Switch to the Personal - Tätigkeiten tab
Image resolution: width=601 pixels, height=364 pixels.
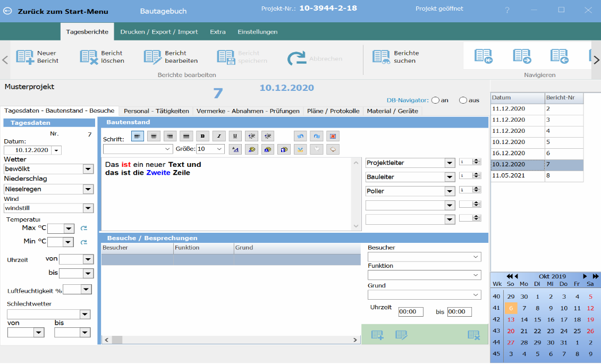[156, 111]
